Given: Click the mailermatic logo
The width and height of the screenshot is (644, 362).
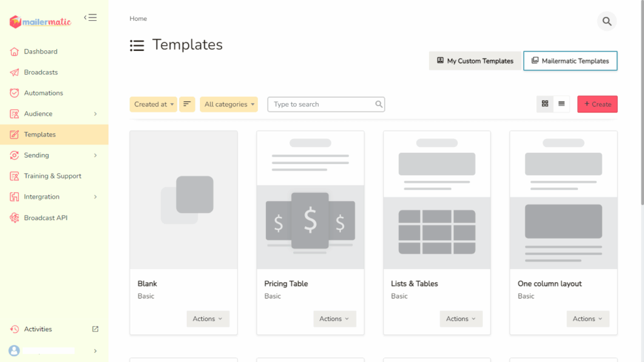Looking at the screenshot, I should [40, 22].
